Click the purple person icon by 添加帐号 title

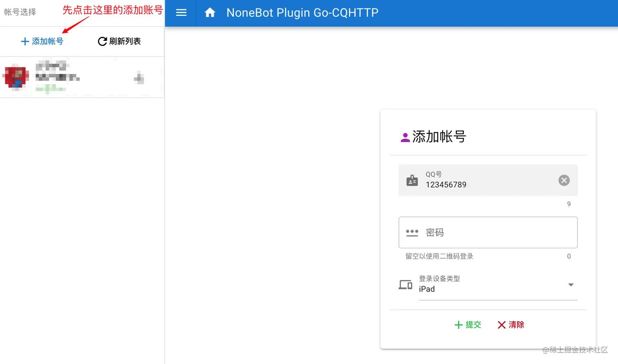click(x=405, y=137)
